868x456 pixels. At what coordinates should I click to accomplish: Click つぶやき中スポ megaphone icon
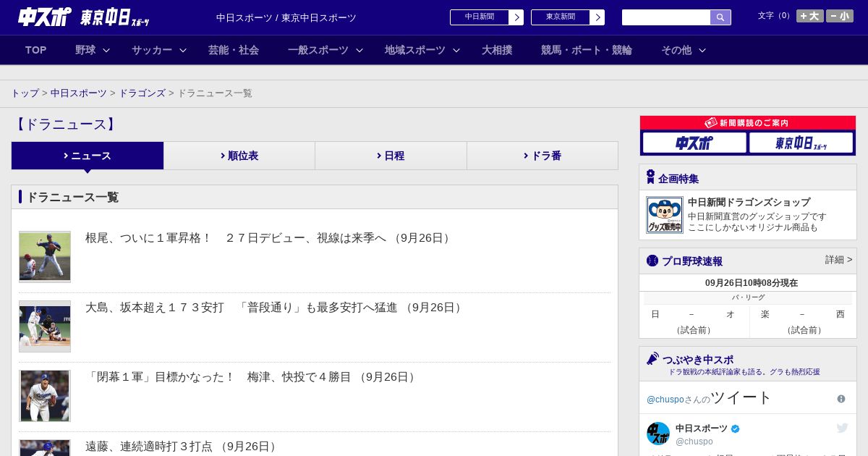pyautogui.click(x=652, y=358)
